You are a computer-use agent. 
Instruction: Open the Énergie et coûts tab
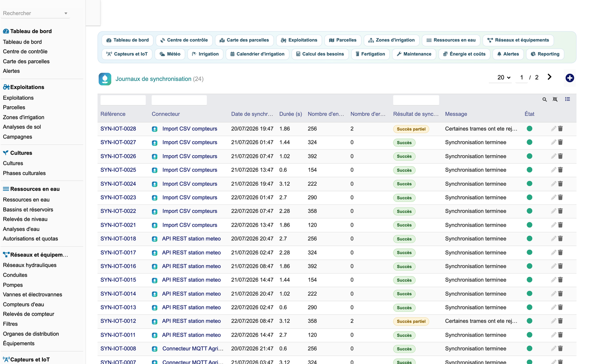tap(464, 54)
